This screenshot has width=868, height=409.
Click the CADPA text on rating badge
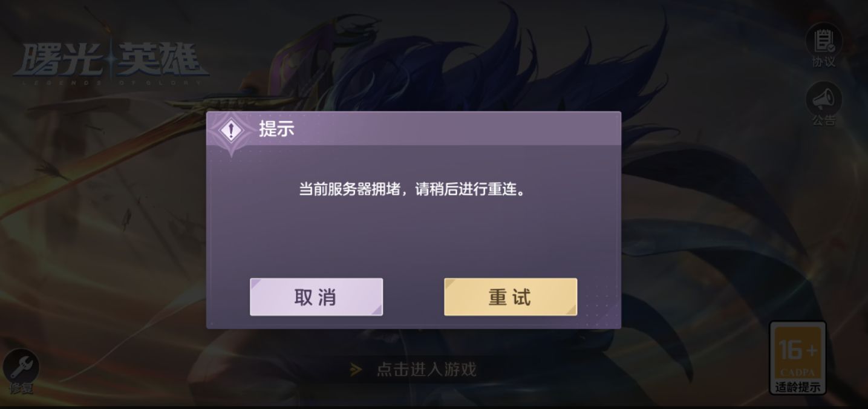point(798,373)
